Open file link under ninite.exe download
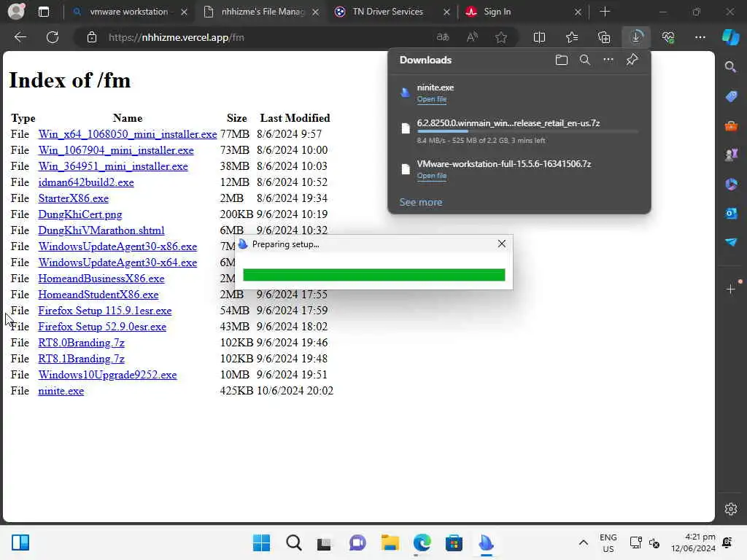 pos(432,99)
